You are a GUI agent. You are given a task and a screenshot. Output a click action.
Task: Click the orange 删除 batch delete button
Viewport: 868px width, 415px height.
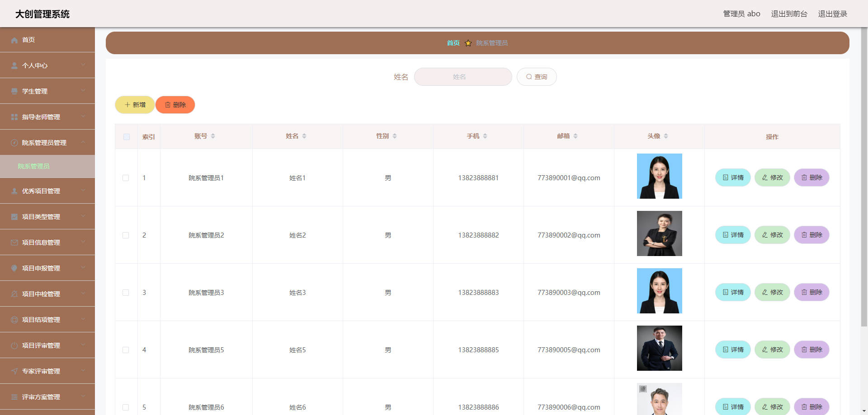coord(175,105)
